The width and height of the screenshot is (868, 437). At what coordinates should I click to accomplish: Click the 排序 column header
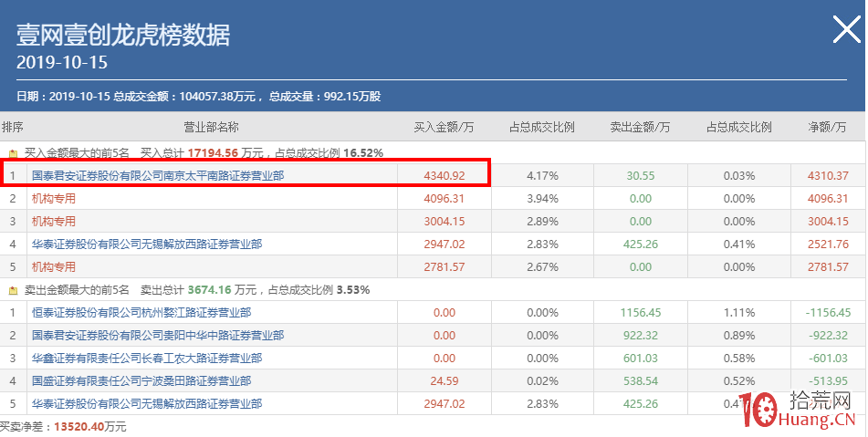tap(12, 127)
